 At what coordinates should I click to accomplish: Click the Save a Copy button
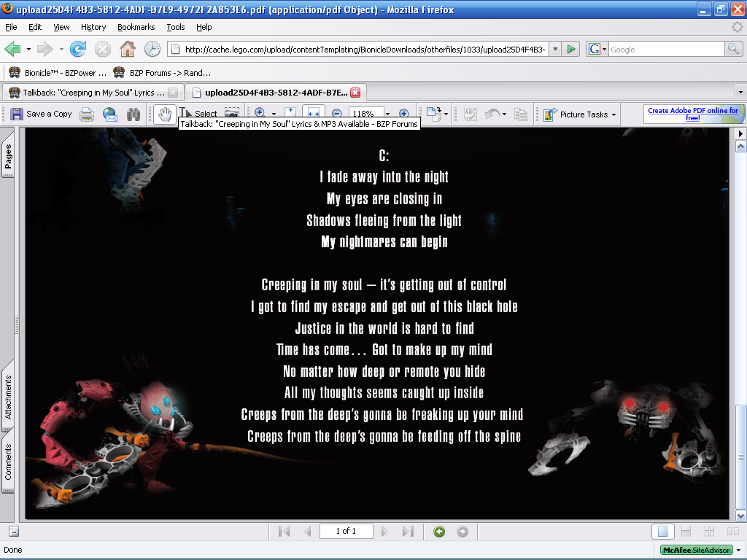(41, 114)
